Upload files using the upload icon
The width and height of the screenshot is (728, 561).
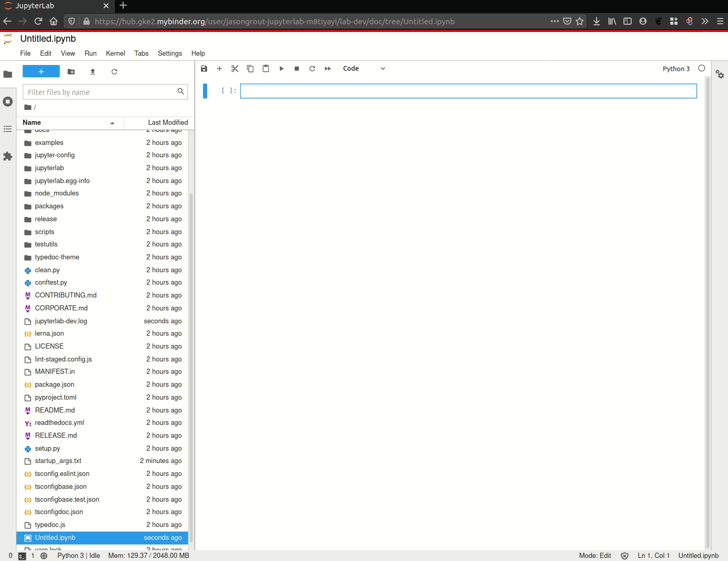(x=93, y=72)
